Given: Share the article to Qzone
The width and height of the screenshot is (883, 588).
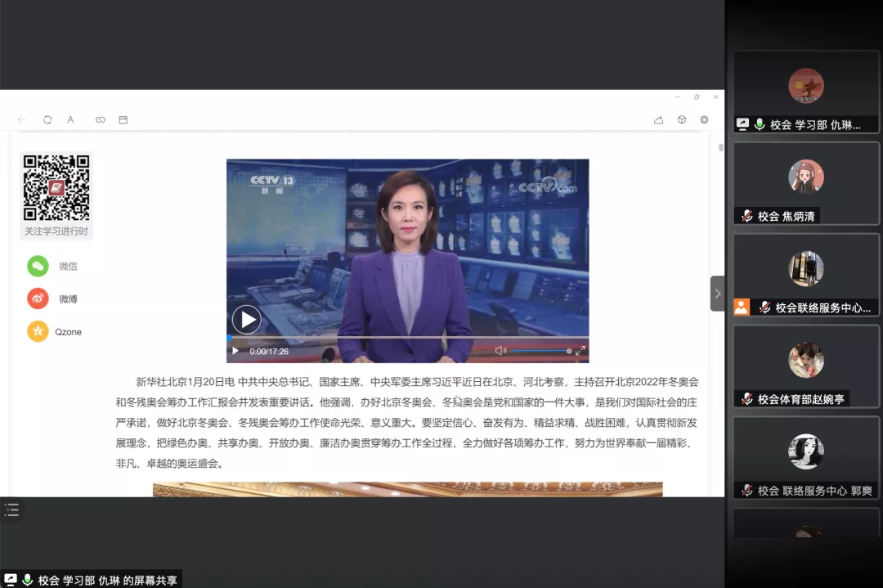Looking at the screenshot, I should [38, 331].
